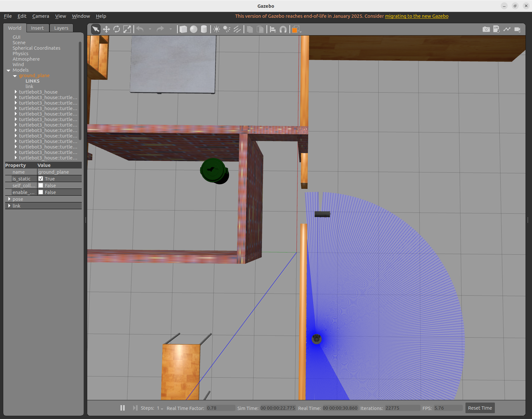Take a screenshot with camera icon

486,29
